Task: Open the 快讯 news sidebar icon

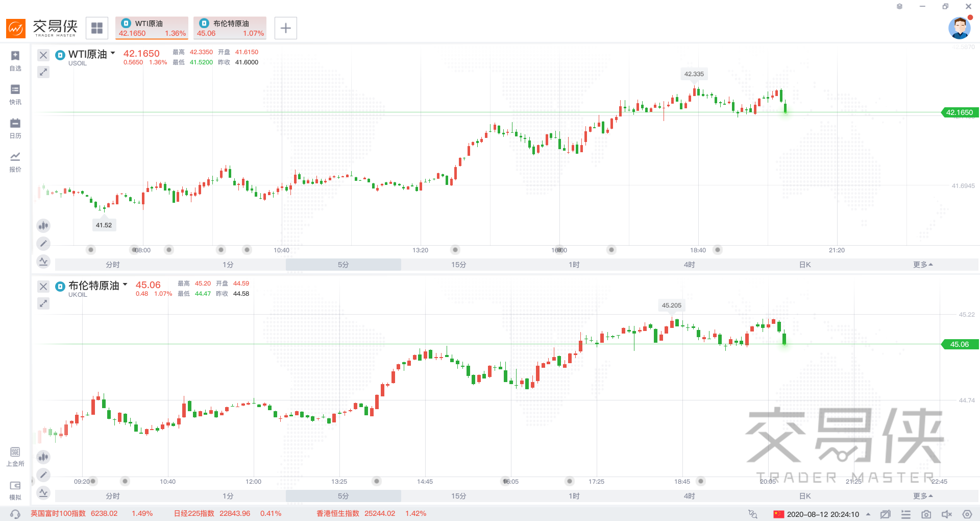Action: coord(15,94)
